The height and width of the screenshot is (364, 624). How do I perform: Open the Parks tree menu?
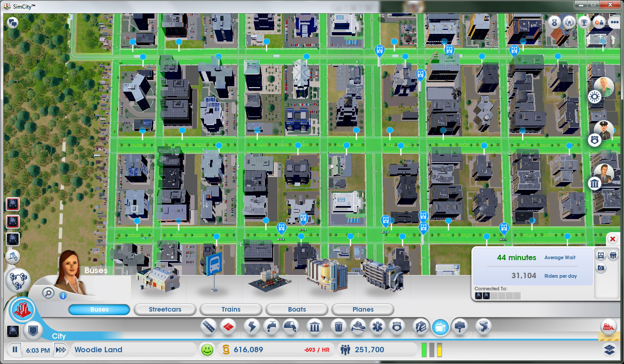tap(460, 327)
